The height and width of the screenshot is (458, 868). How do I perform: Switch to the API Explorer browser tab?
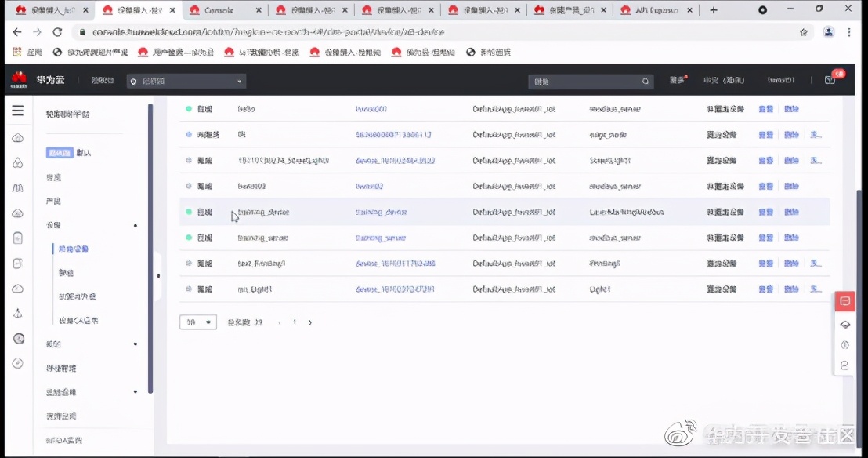[x=655, y=10]
